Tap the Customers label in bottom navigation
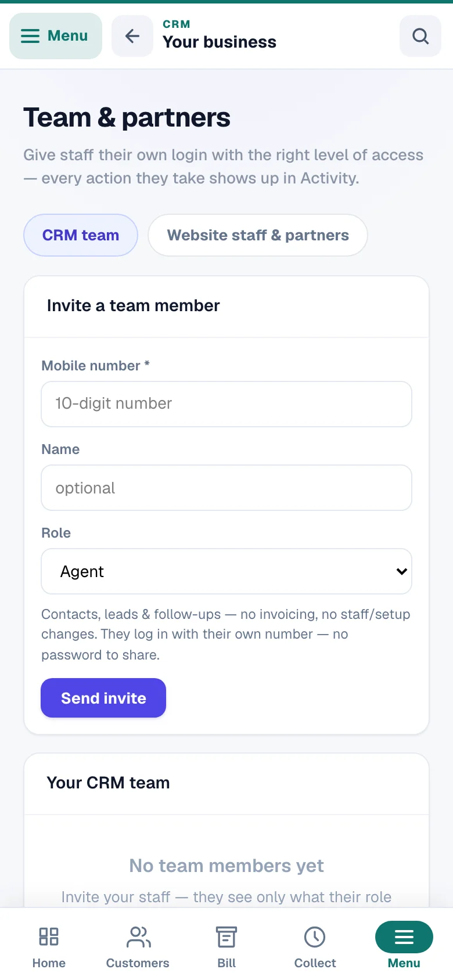This screenshot has width=453, height=980. point(138,963)
